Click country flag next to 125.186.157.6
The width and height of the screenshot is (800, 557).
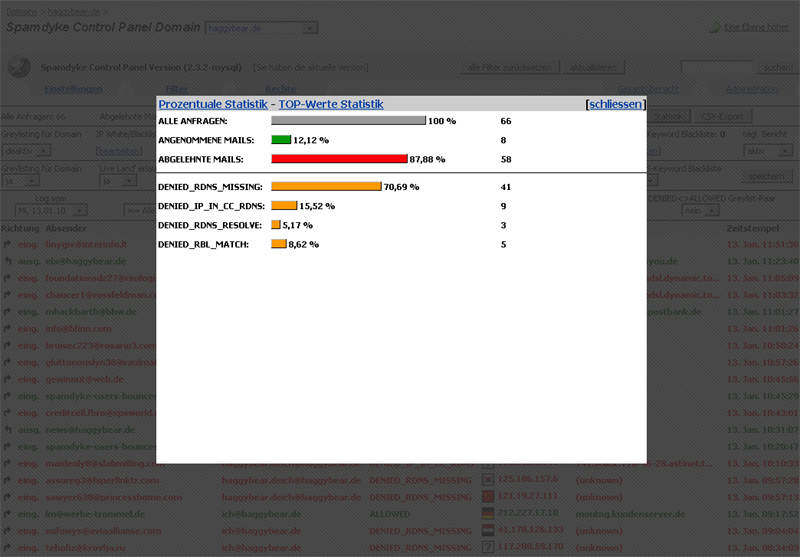point(488,479)
